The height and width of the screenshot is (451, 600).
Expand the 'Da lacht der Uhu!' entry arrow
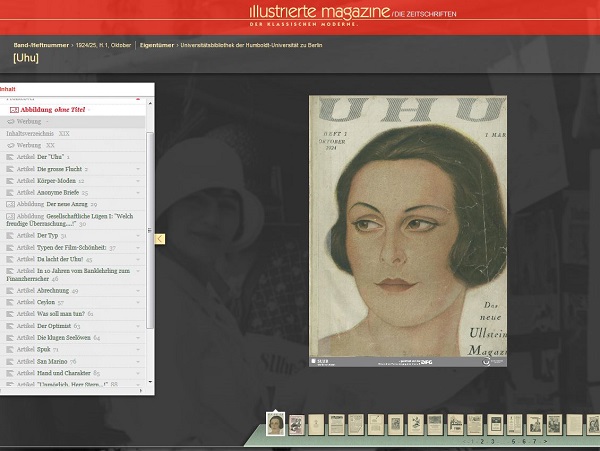click(x=138, y=259)
